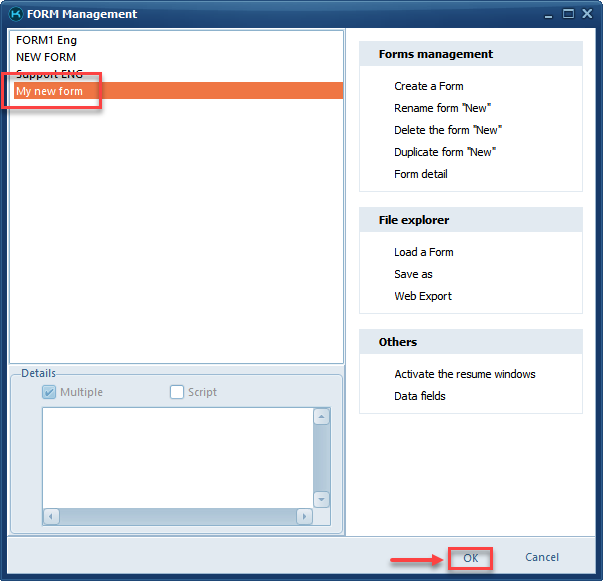603x581 pixels.
Task: Click Create a Form link
Action: click(x=429, y=86)
